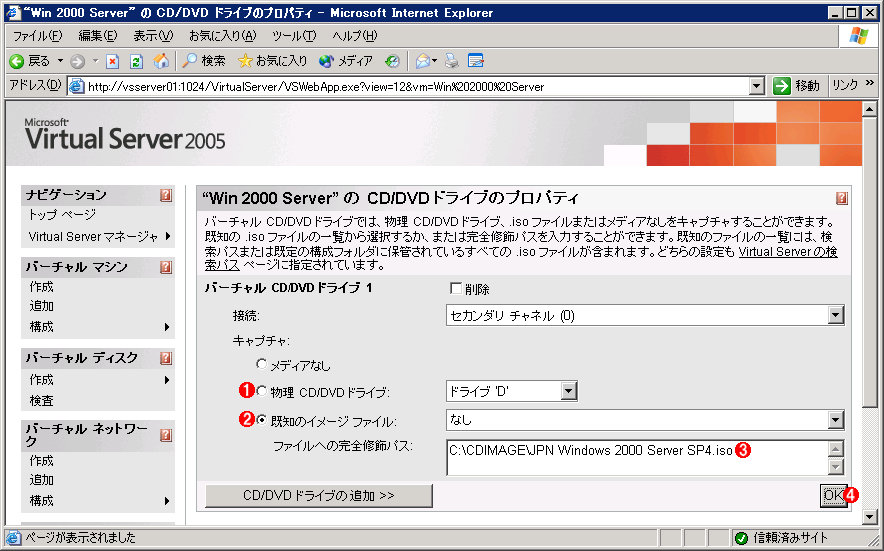Open the Forward button history dropdown arrow
The image size is (884, 551).
[95, 61]
